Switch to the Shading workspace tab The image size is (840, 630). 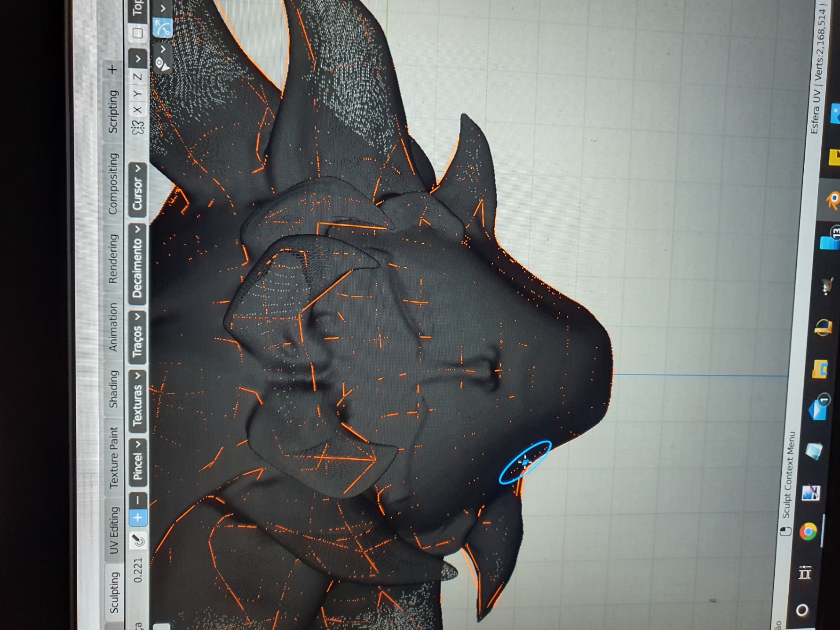114,389
